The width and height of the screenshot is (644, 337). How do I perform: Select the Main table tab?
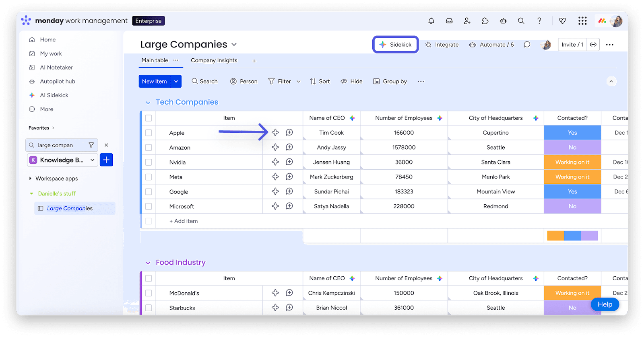[x=155, y=60]
